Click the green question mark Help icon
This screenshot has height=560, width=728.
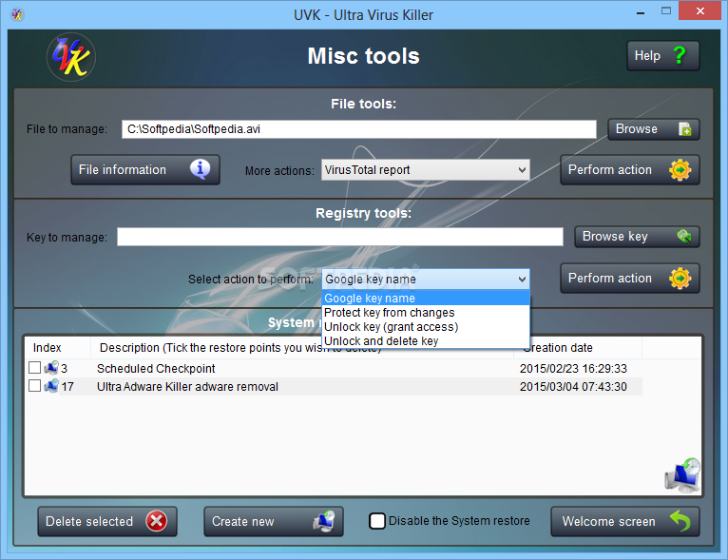680,55
